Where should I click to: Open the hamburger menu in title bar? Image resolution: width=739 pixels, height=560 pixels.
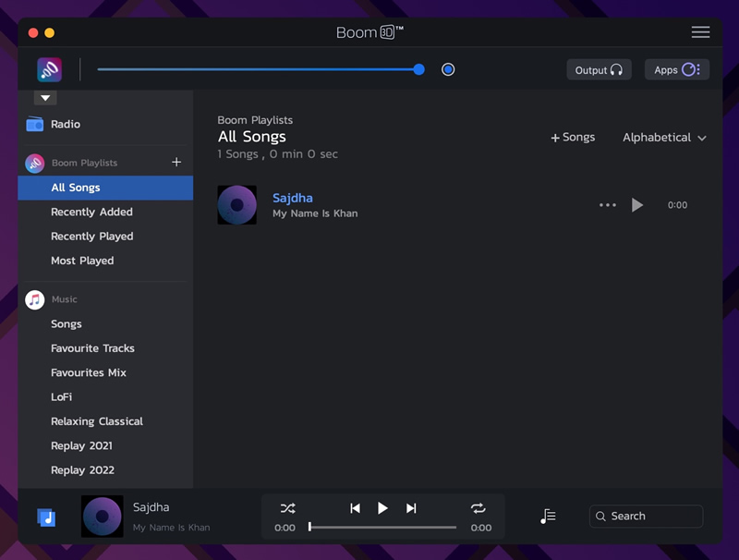pos(700,32)
